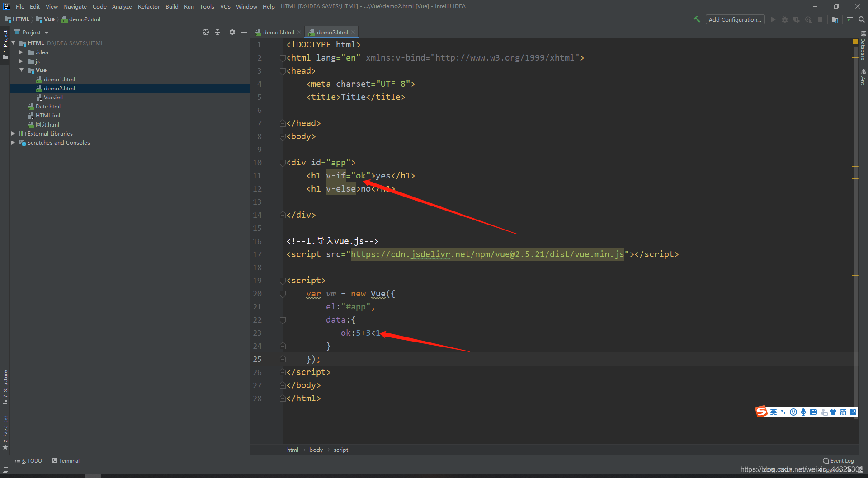868x478 pixels.
Task: Open the Event Log
Action: click(x=839, y=460)
